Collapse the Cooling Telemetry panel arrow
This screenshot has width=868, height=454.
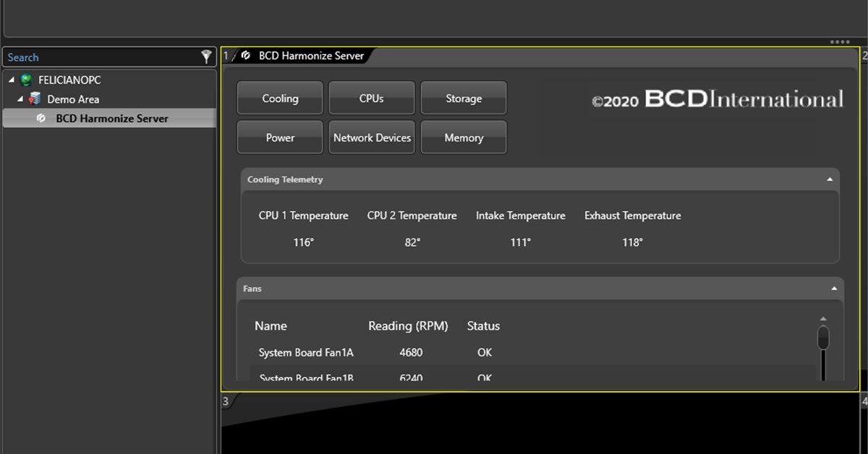click(830, 179)
